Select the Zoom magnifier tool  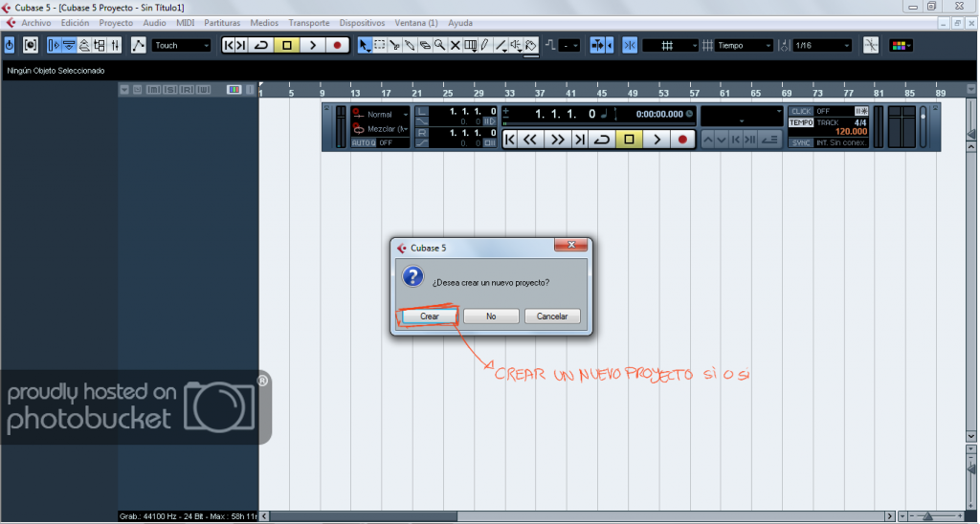pos(440,45)
